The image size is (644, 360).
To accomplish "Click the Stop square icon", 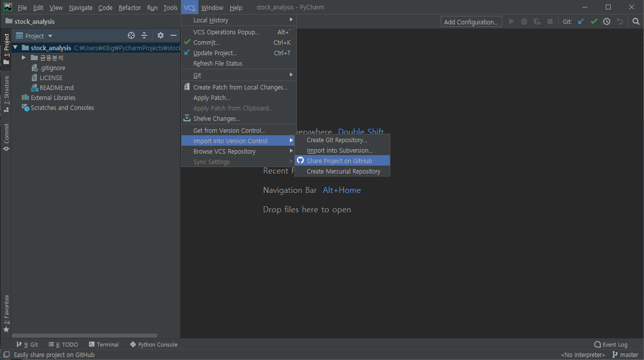I will click(550, 21).
